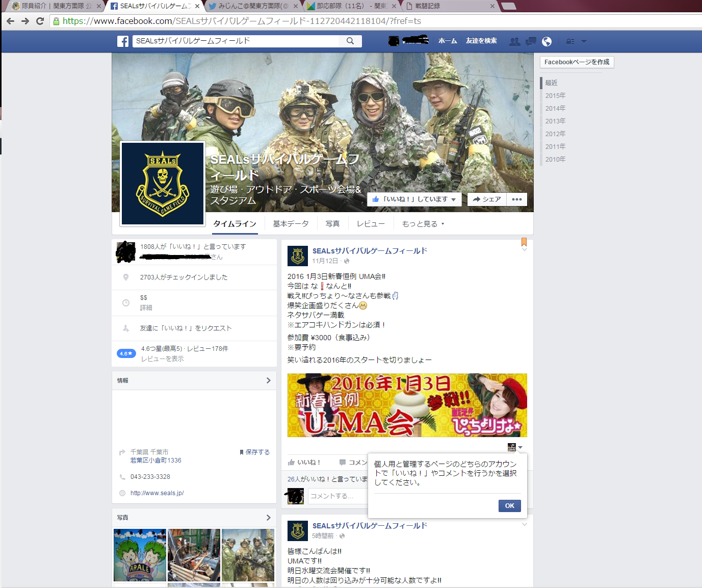Click the page avatar on 5時間前 post
Image resolution: width=702 pixels, height=588 pixels.
pos(298,531)
